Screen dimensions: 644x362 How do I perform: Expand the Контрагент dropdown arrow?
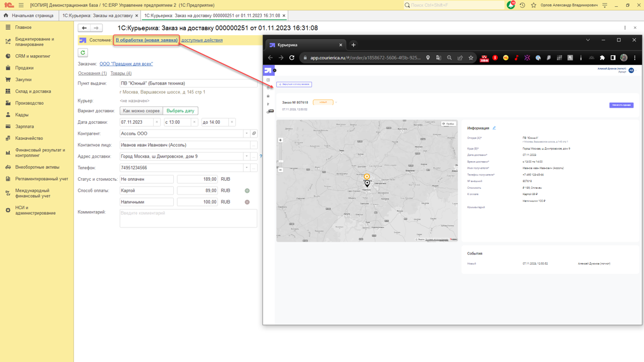(x=247, y=134)
